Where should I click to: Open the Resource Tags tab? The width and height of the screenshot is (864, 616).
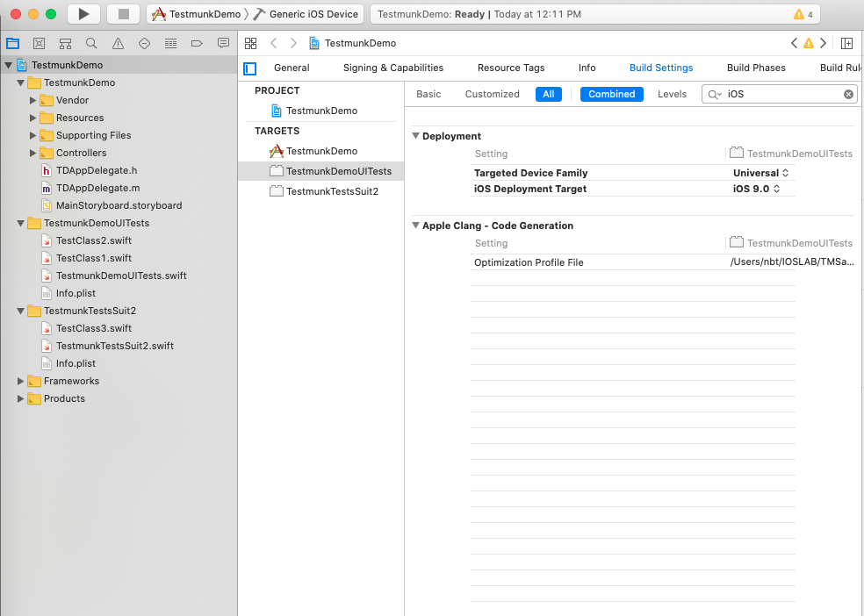coord(511,68)
